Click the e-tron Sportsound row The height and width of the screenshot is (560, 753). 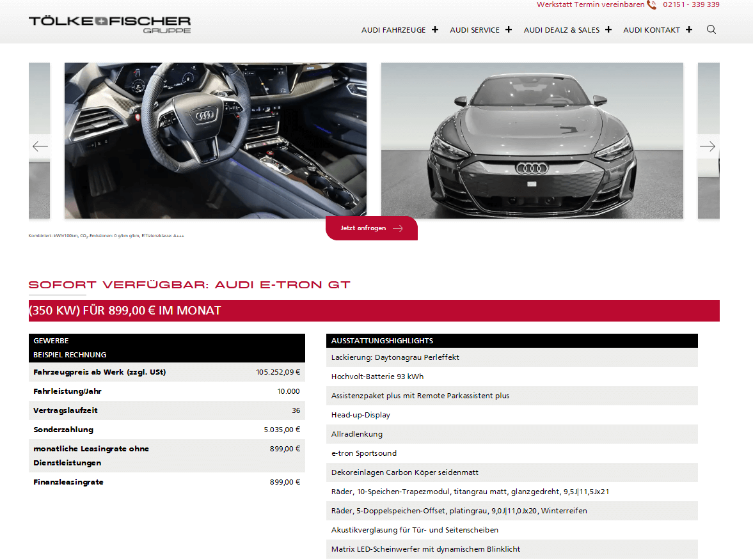(x=512, y=453)
